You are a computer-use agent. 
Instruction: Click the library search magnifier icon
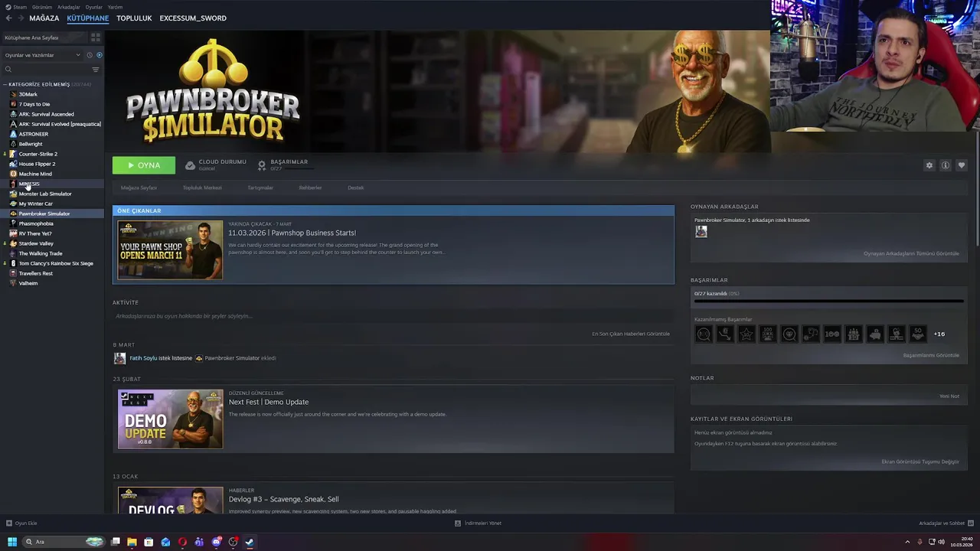coord(8,69)
